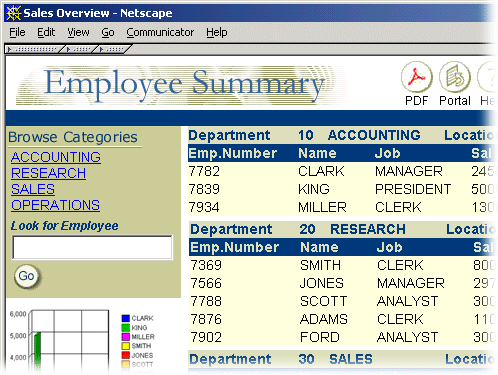Select employee number 7788

(206, 301)
